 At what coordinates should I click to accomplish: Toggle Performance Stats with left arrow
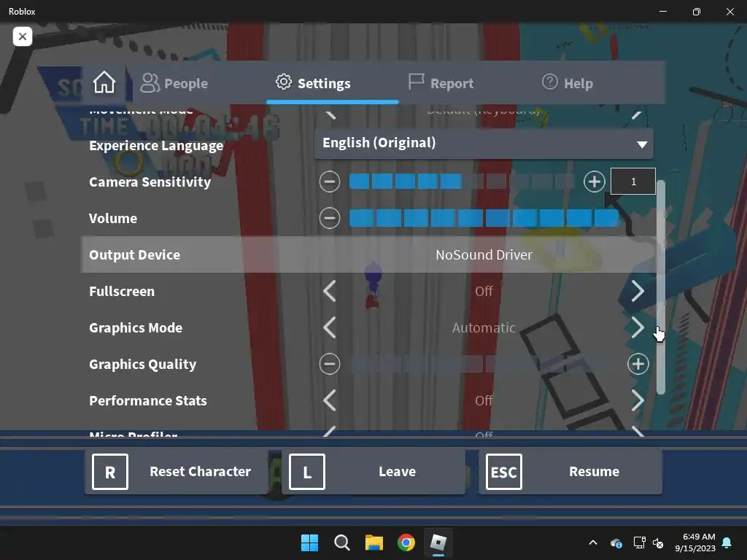point(330,400)
